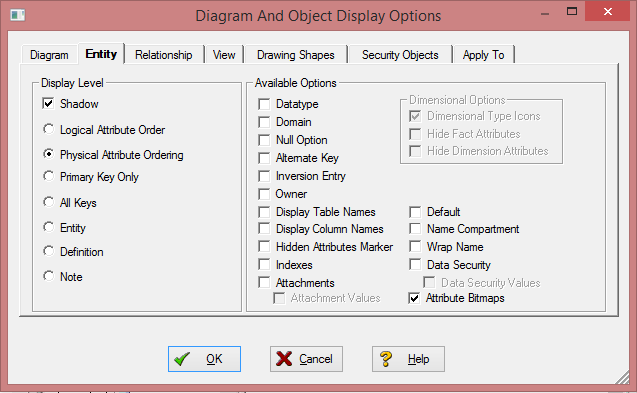
Task: Enable the Alternate Key checkbox
Action: coord(264,158)
